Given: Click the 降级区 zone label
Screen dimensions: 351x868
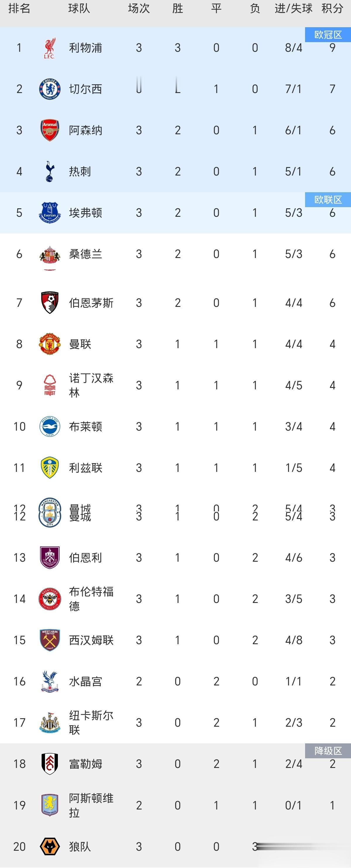Looking at the screenshot, I should [328, 751].
